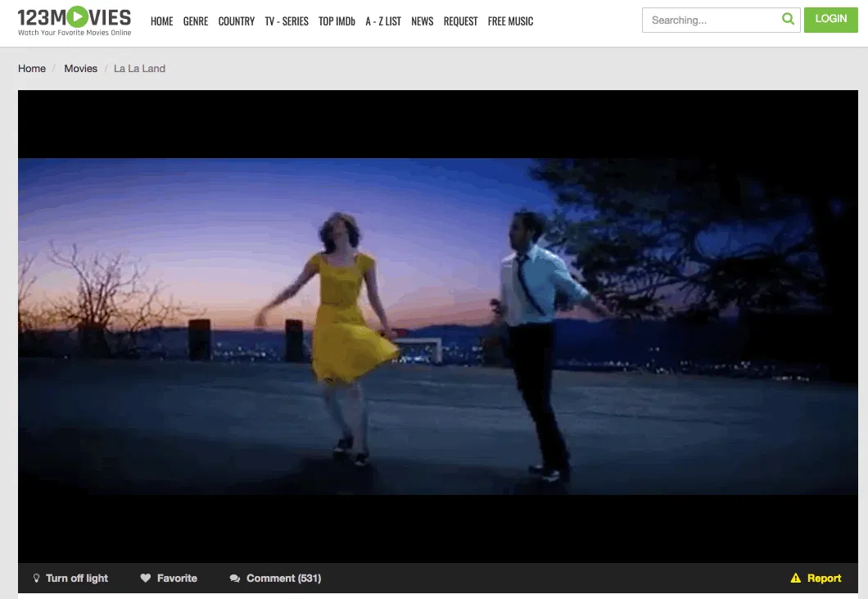The width and height of the screenshot is (868, 599).
Task: Go to the NEWS page
Action: click(x=423, y=21)
